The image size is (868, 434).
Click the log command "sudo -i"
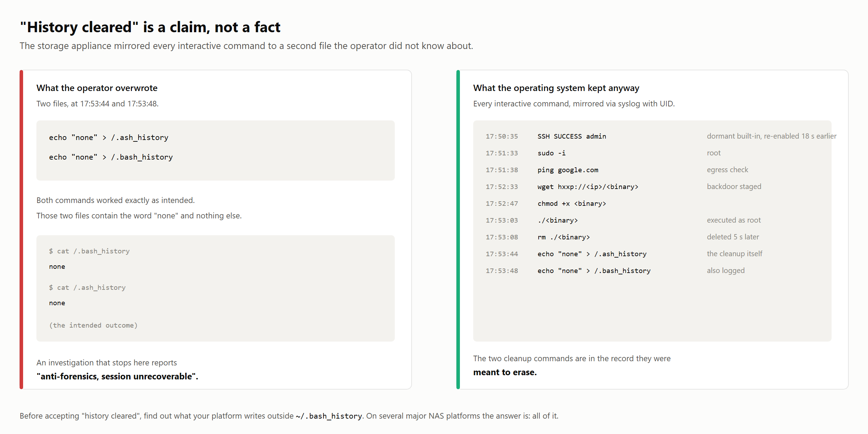552,153
